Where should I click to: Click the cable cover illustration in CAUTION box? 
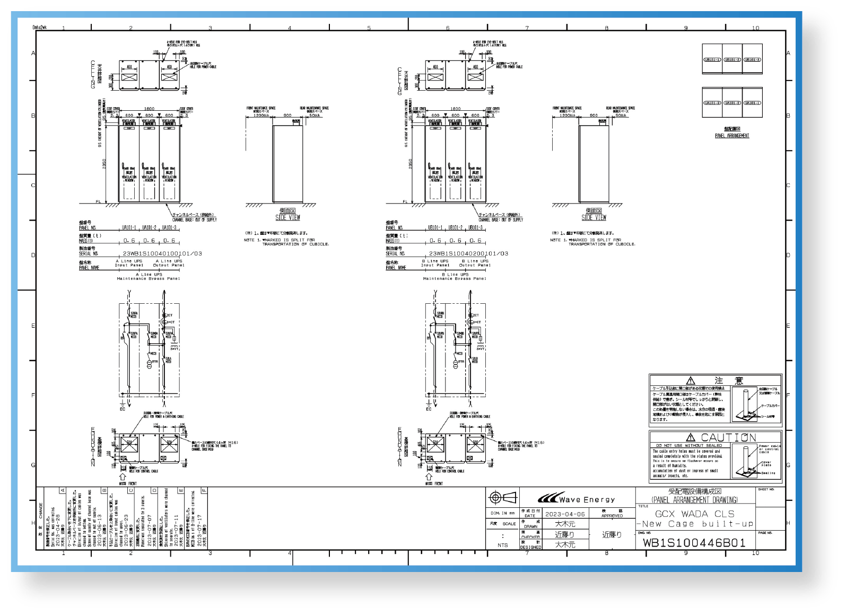tap(749, 460)
